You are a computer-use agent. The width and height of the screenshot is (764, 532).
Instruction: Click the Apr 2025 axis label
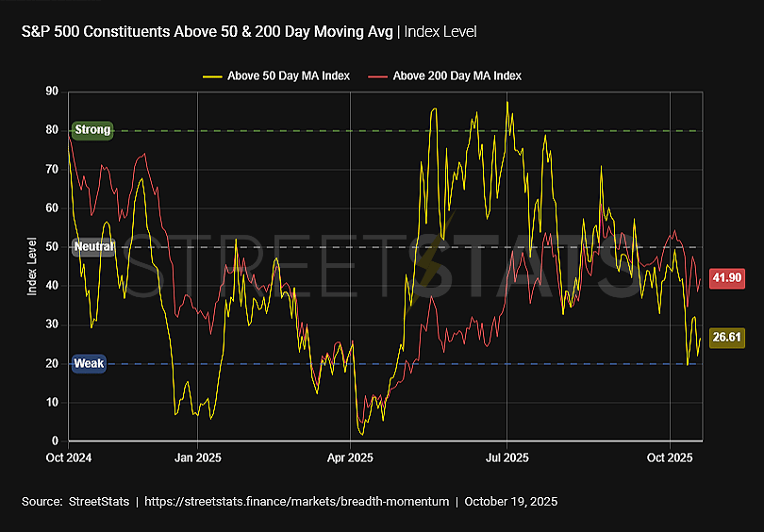click(350, 457)
